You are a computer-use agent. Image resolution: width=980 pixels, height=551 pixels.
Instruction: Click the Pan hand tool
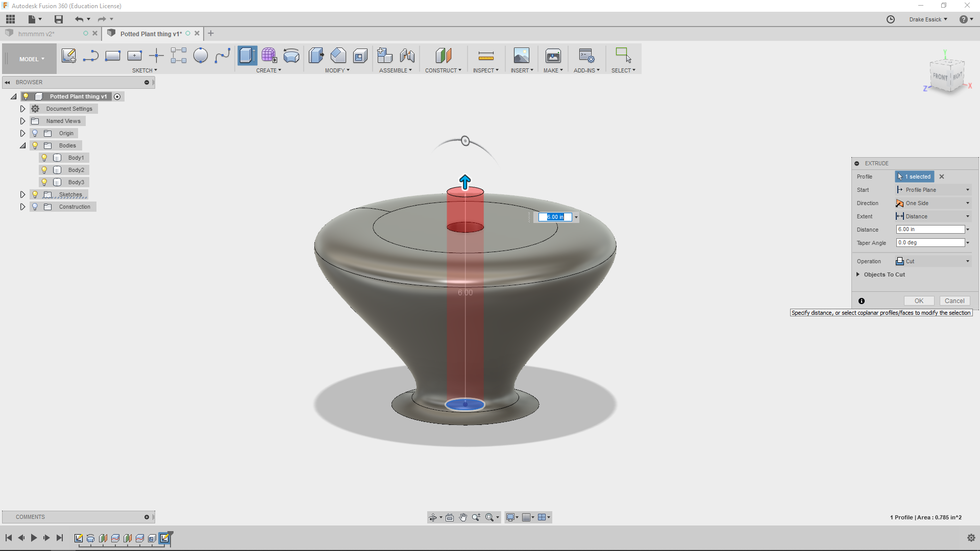pos(463,517)
